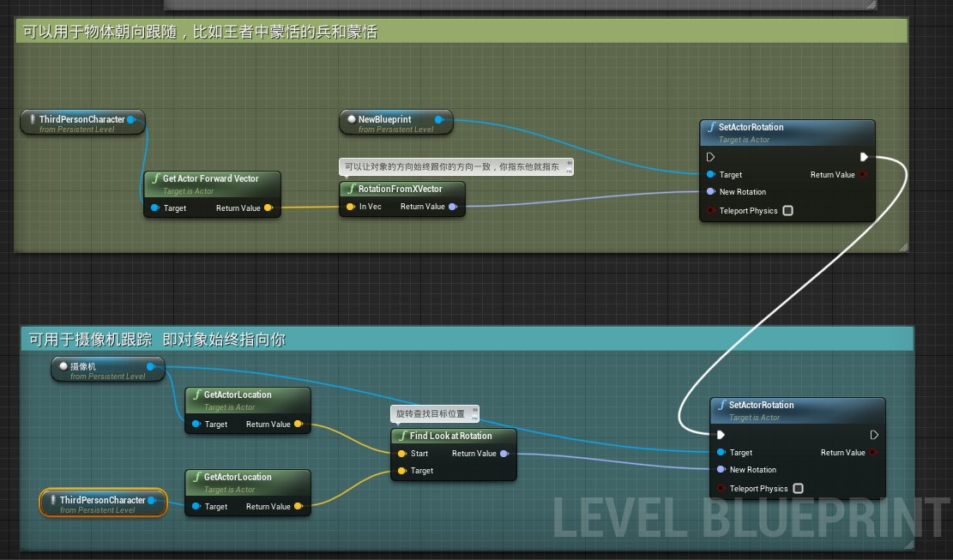Select the outlined ThirdPersonCharacter node in lower section

coord(102,500)
